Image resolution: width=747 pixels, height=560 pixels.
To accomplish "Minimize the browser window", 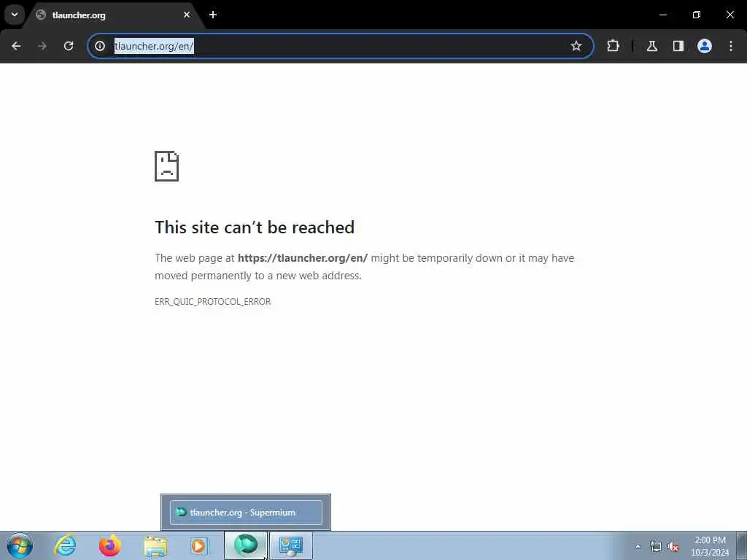I will coord(662,15).
